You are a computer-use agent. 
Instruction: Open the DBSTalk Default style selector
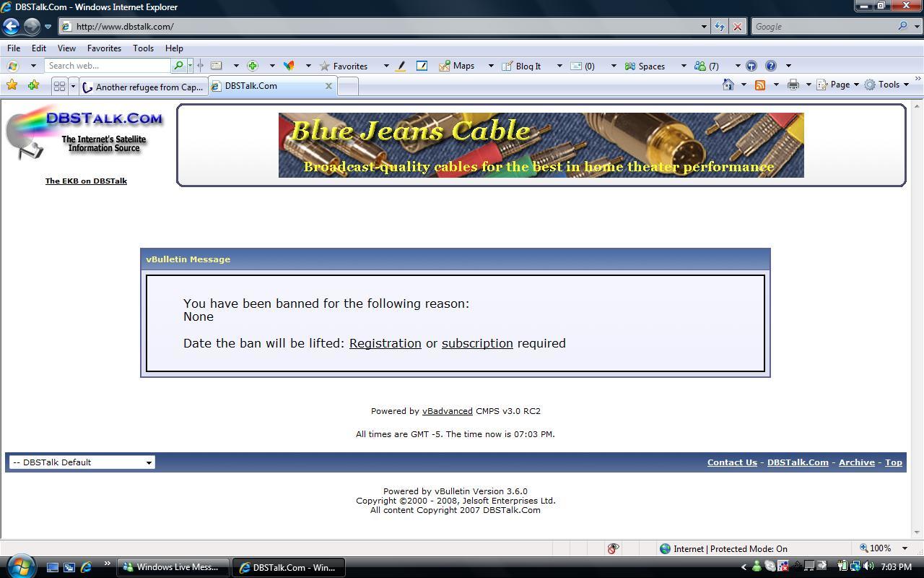pyautogui.click(x=82, y=462)
